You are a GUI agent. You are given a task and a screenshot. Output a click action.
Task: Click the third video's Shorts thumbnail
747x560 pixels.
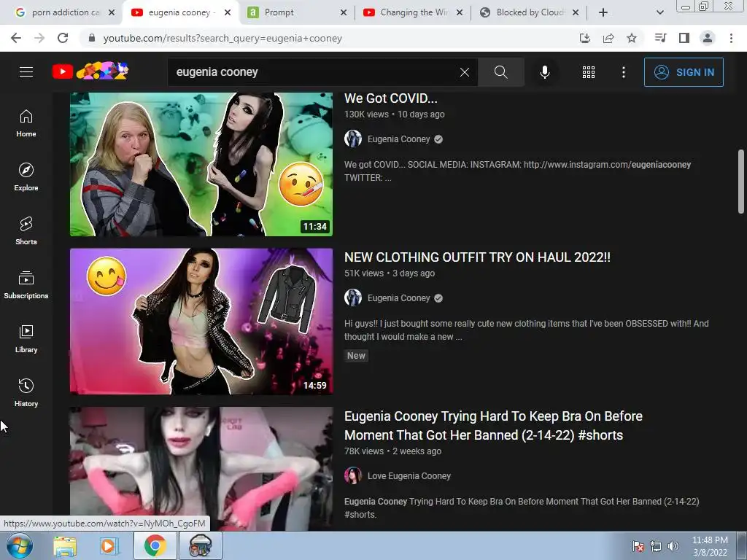pos(201,469)
